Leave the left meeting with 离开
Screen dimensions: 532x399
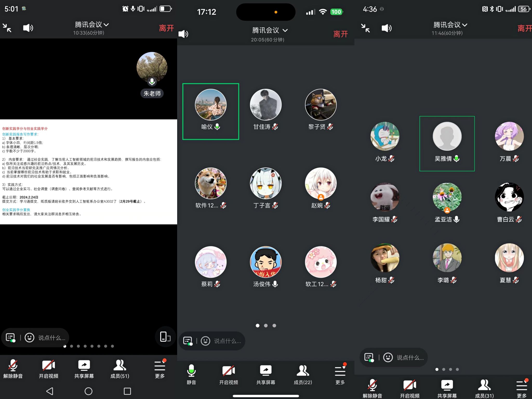pyautogui.click(x=166, y=28)
